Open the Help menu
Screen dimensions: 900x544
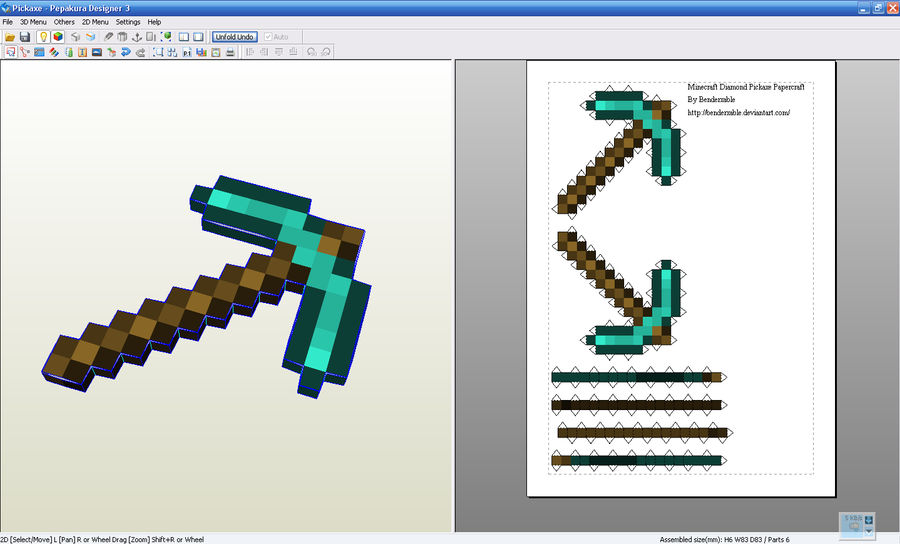154,22
